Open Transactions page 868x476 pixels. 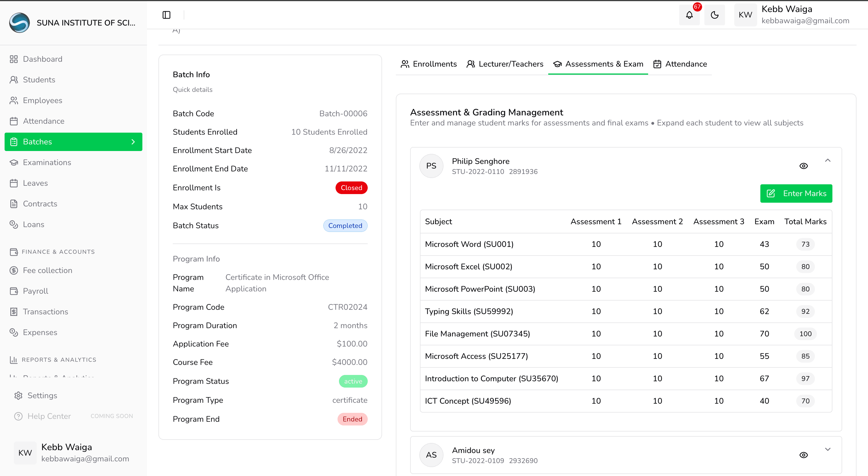tap(45, 312)
